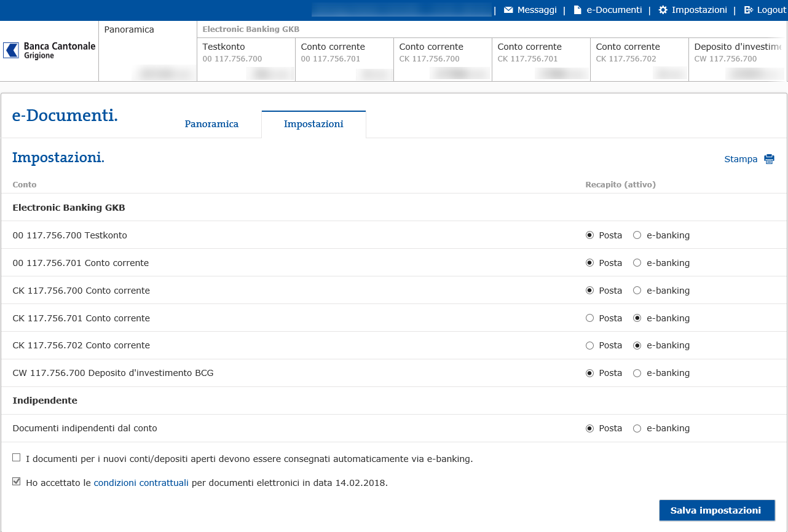Enable automatic e-banking delivery for new accounts checkbox
Image resolution: width=788 pixels, height=532 pixels.
[17, 458]
